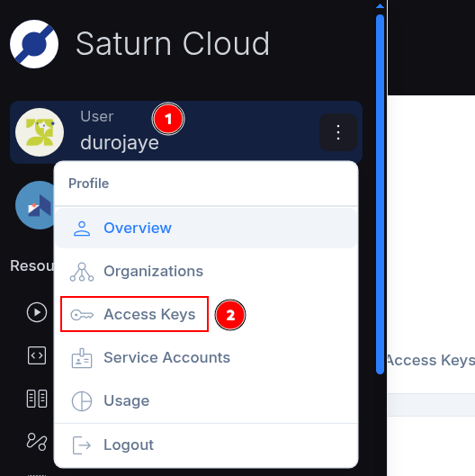Click the scrollbar up arrow
Screen dimensions: 475x476
point(380,5)
